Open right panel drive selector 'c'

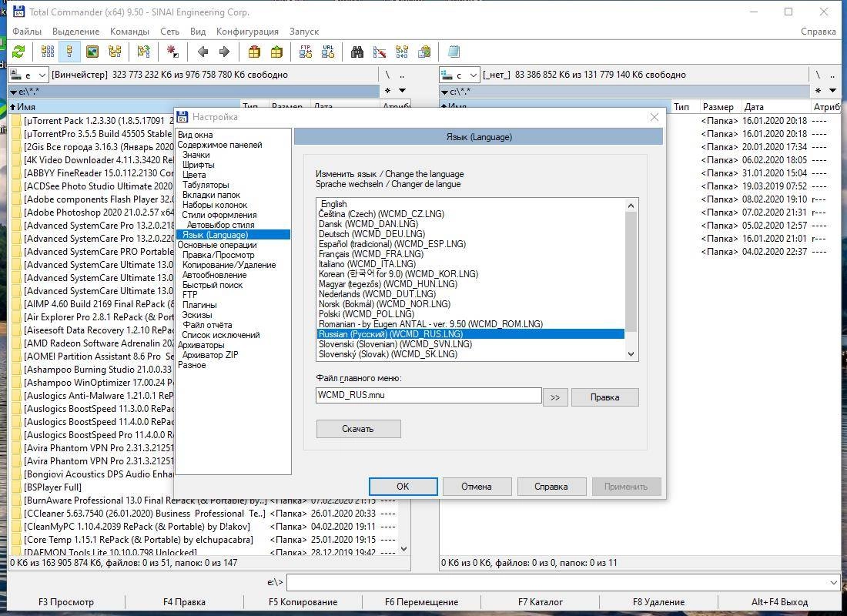(459, 75)
